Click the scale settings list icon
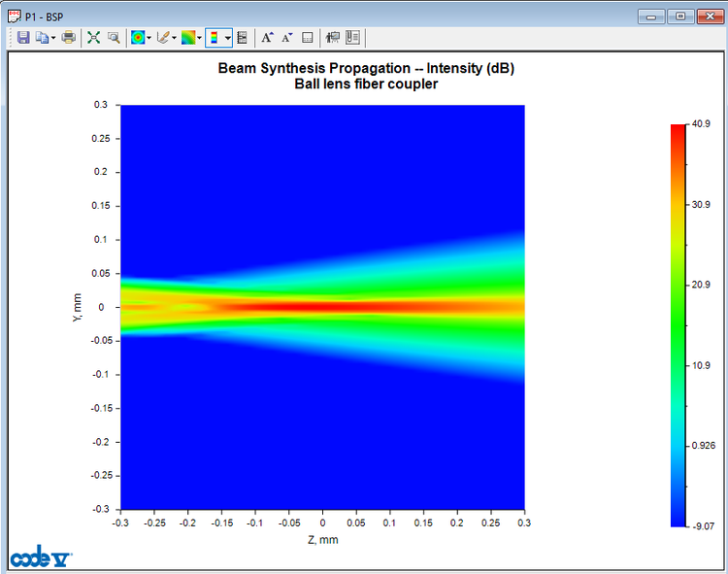Viewport: 728px width, 574px height. pyautogui.click(x=242, y=38)
